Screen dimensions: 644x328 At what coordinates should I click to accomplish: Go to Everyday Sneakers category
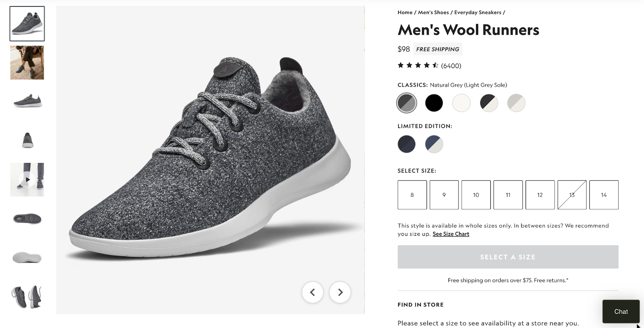click(x=478, y=12)
